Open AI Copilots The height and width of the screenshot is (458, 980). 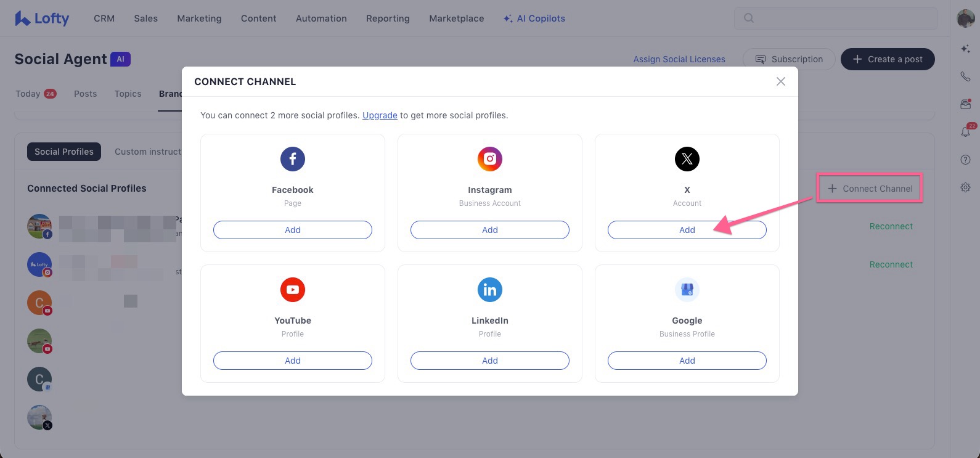pos(534,18)
